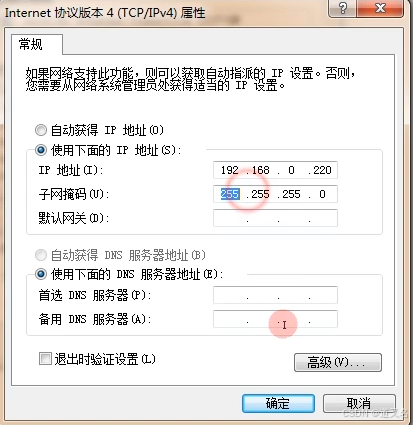Image resolution: width=413 pixels, height=425 pixels.
Task: Select 使用下面的 IP 地址 radio button
Action: tap(41, 150)
